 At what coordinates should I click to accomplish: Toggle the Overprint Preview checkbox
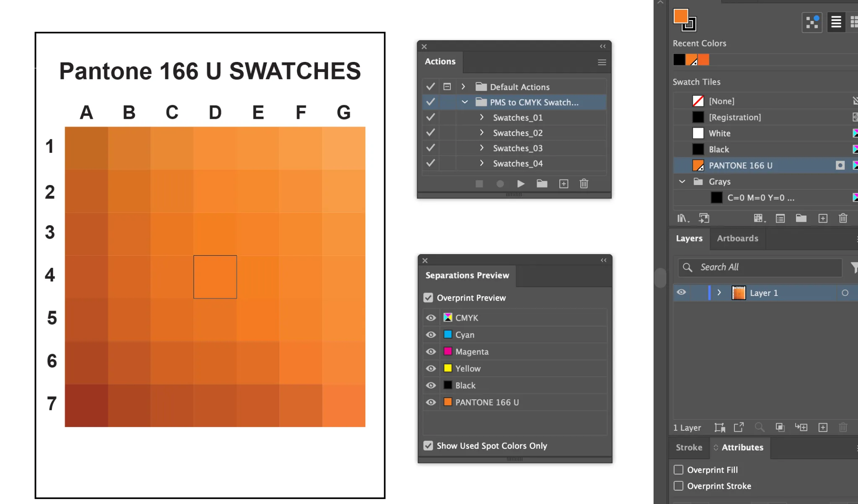click(x=428, y=298)
